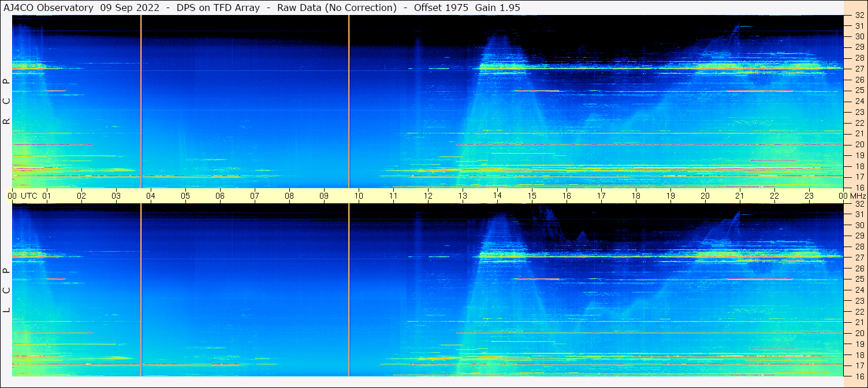Click the 23 hour tick label on time axis
Image resolution: width=868 pixels, height=388 pixels.
click(x=809, y=196)
